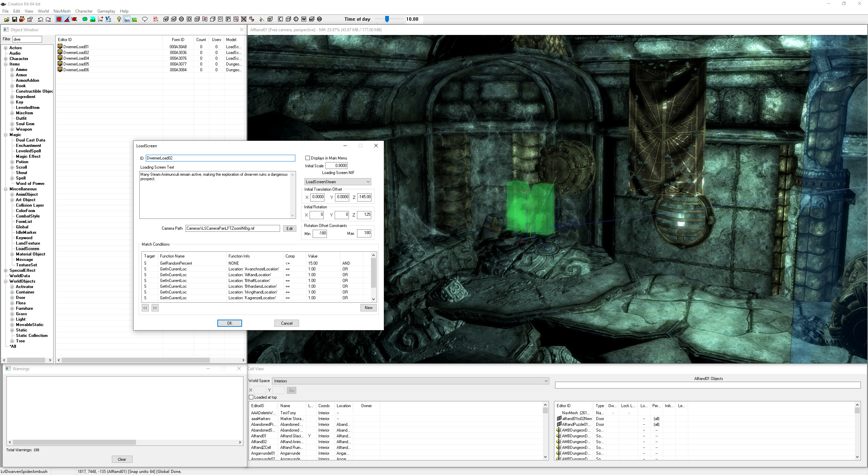The height and width of the screenshot is (475, 868).
Task: Open the Gameplay menu
Action: tap(106, 11)
